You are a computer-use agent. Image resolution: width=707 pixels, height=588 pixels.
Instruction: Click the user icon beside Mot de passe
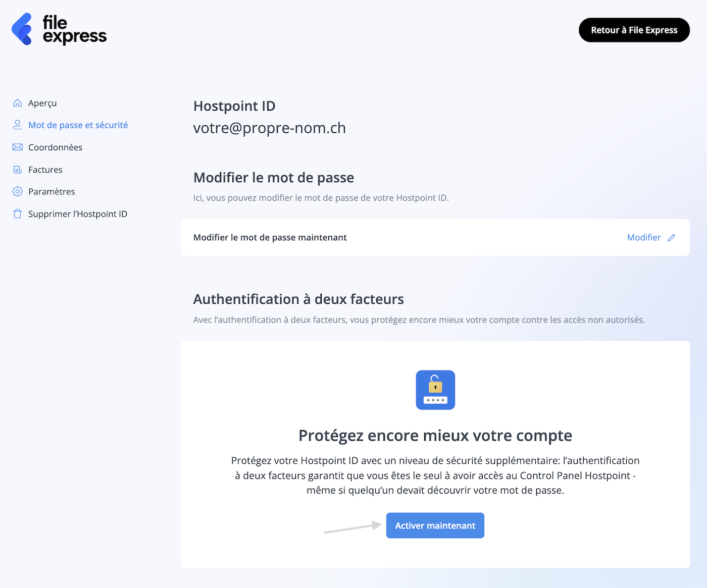click(18, 125)
